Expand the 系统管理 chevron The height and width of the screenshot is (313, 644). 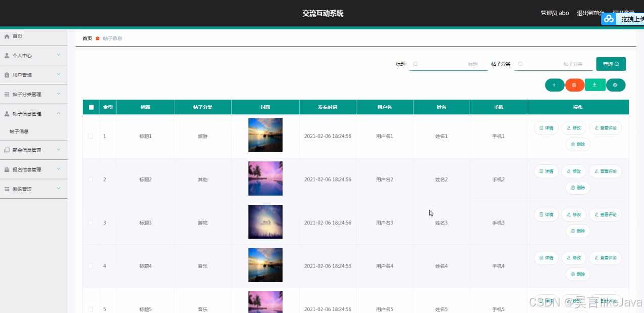point(59,189)
